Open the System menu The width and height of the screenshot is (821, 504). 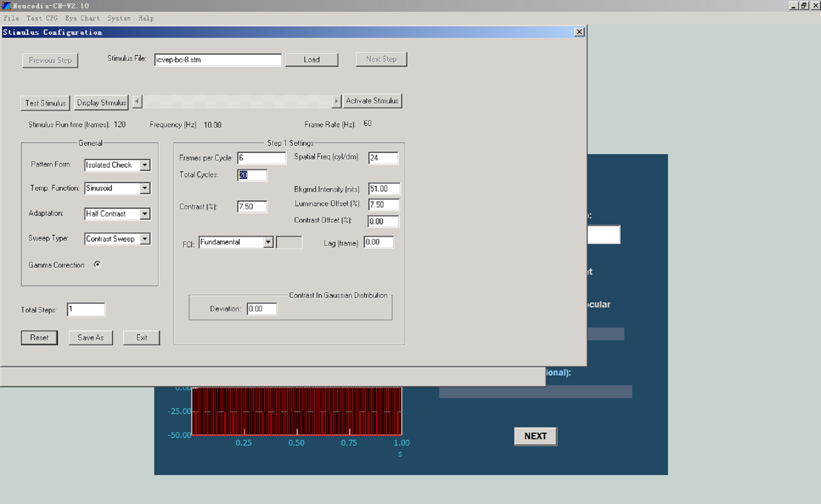(x=119, y=18)
